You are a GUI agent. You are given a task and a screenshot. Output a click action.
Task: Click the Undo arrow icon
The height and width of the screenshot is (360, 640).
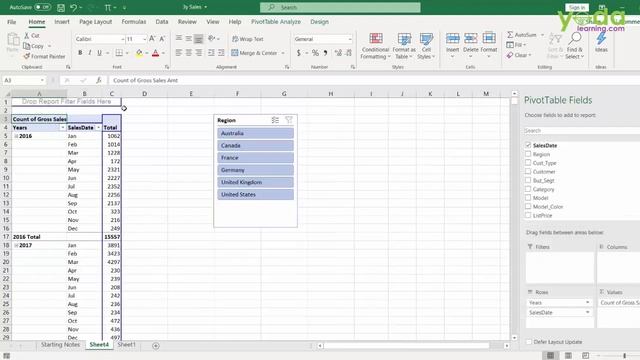(x=73, y=7)
